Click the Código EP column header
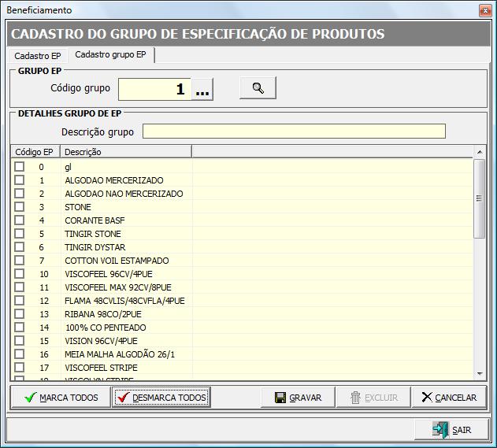This screenshot has width=497, height=448. pos(35,152)
